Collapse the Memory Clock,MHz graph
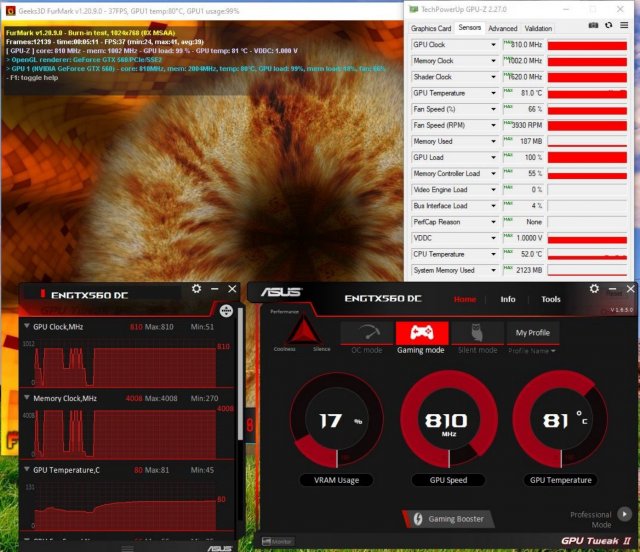Screen dimensions: 640x552 point(26,398)
